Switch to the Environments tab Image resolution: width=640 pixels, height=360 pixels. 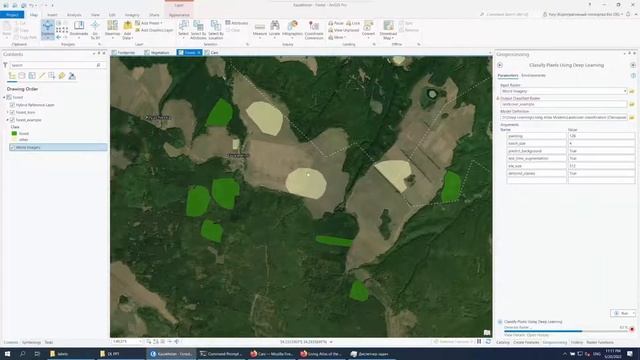pyautogui.click(x=533, y=76)
